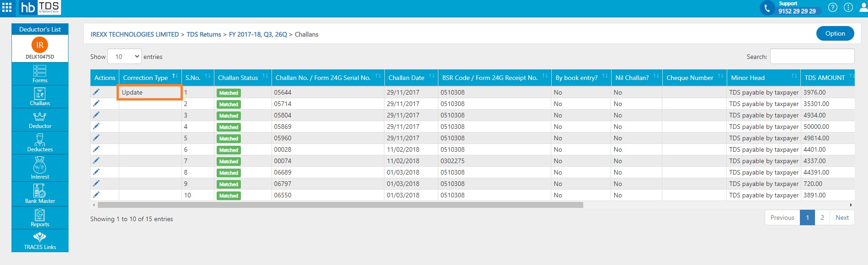868x265 pixels.
Task: Edit challan 05714 with pencil icon
Action: 96,103
